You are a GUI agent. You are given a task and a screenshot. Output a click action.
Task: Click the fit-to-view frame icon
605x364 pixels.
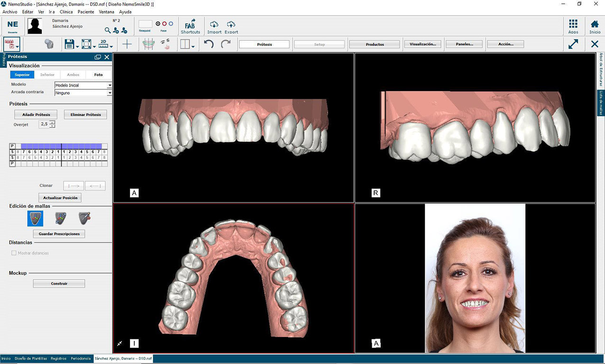[86, 44]
